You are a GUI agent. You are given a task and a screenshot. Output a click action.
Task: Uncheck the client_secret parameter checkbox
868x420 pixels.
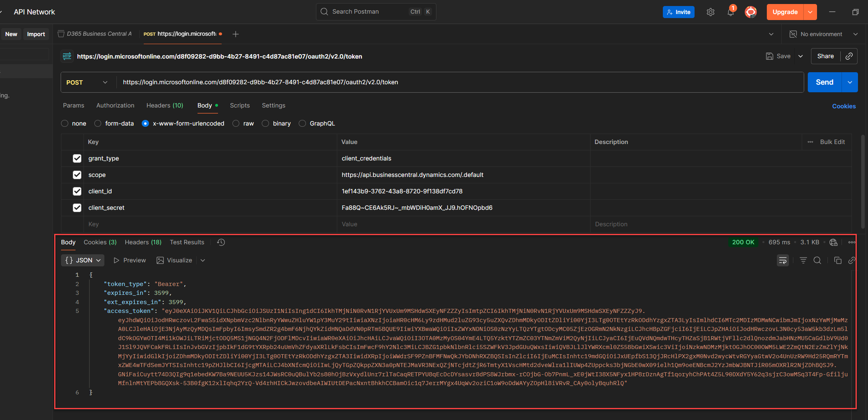[x=77, y=208]
